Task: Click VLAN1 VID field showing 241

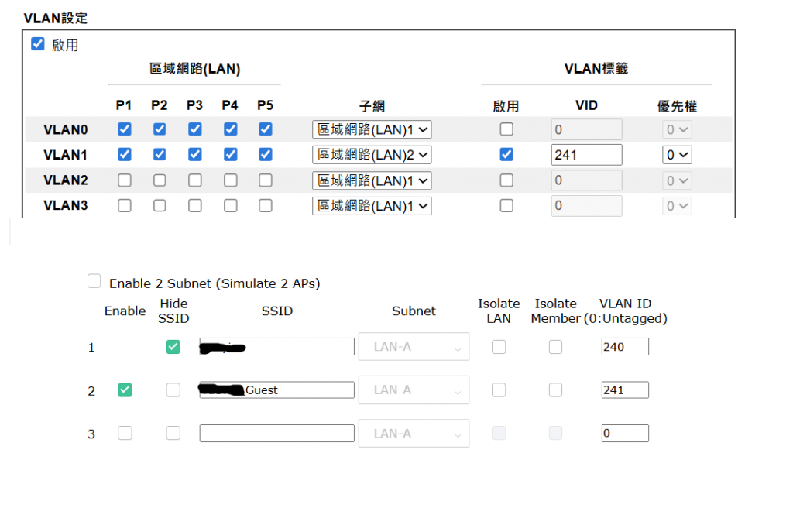Action: pyautogui.click(x=587, y=155)
